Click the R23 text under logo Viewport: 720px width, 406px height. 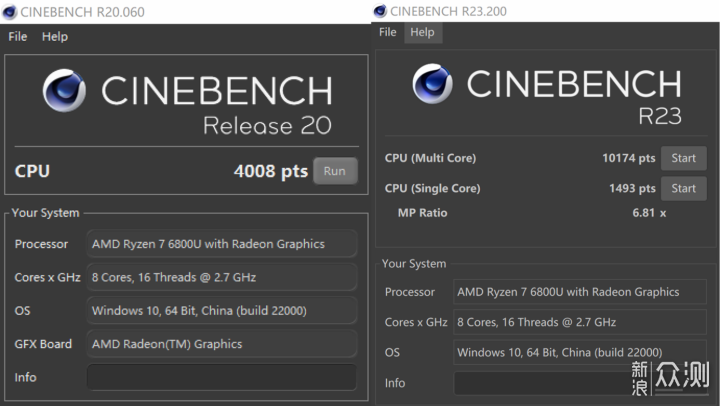(660, 116)
